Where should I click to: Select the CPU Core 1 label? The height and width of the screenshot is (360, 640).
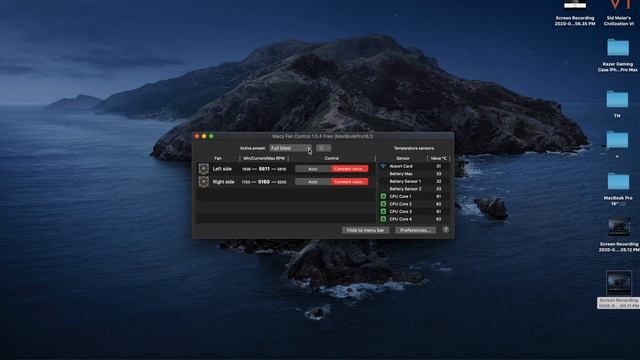[x=400, y=196]
